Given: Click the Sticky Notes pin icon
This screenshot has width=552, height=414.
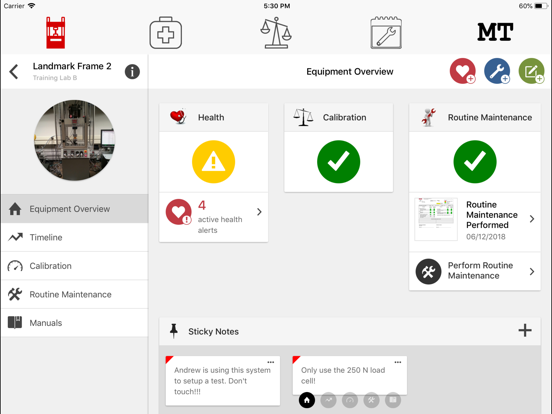Looking at the screenshot, I should tap(174, 331).
